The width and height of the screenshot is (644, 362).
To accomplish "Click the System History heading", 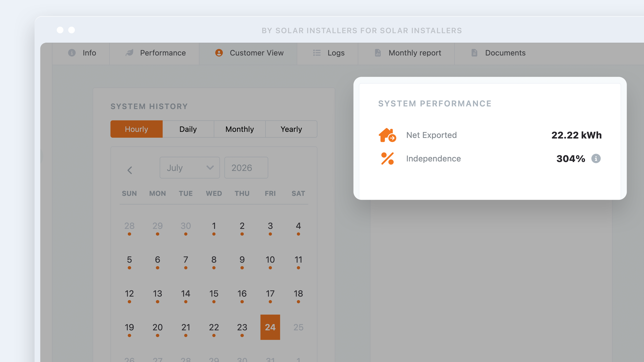I will point(149,106).
